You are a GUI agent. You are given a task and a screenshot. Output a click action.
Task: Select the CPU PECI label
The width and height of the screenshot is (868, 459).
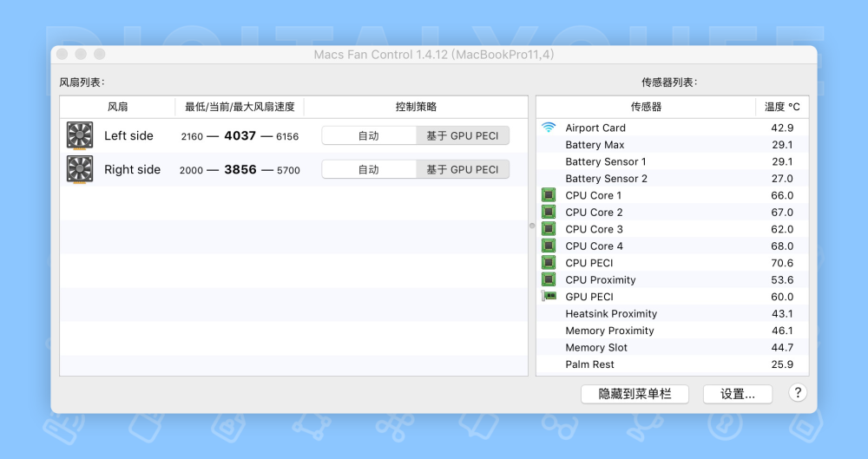(589, 263)
